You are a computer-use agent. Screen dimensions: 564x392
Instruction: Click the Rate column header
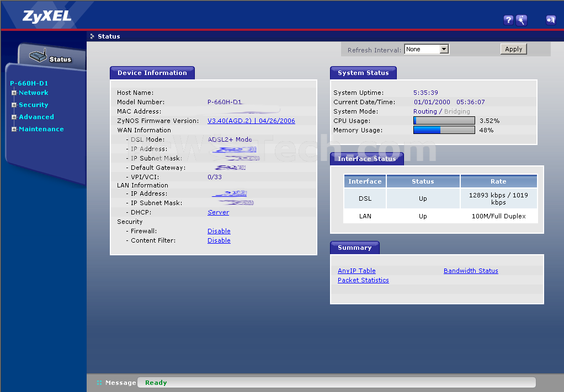(498, 181)
